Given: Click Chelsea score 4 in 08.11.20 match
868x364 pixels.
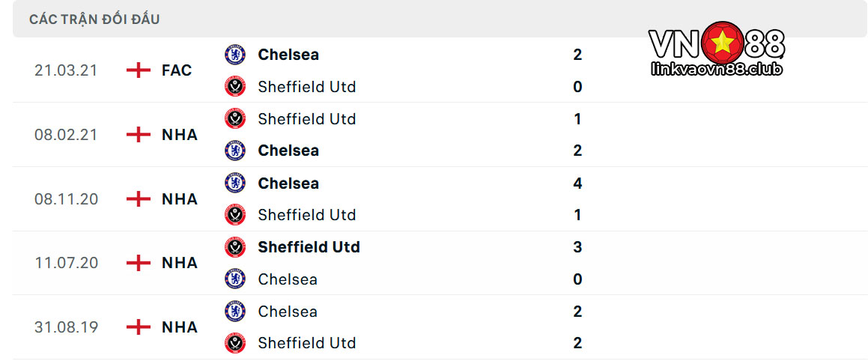Looking at the screenshot, I should tap(577, 183).
